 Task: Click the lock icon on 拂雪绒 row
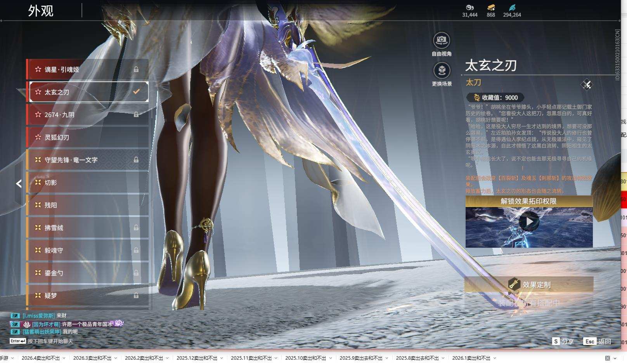point(136,228)
